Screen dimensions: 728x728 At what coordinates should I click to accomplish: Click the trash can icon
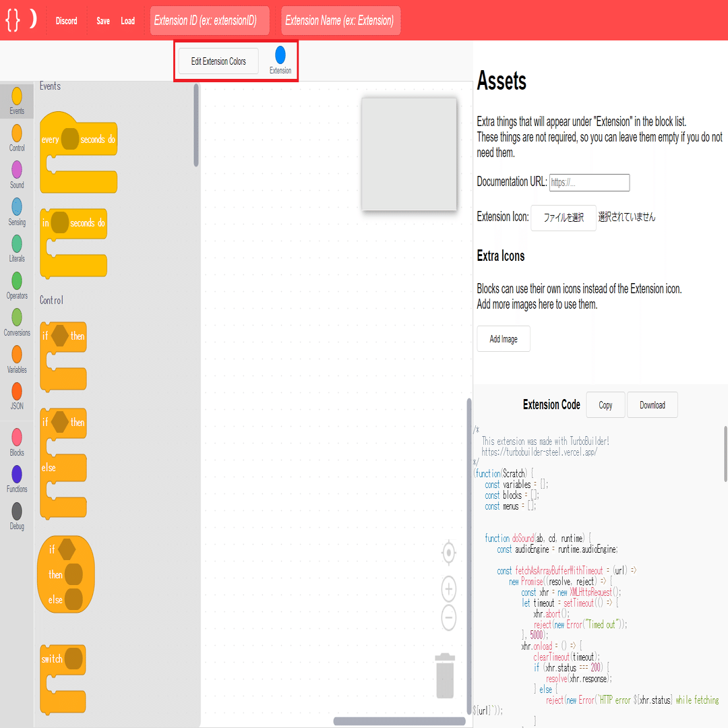click(445, 675)
